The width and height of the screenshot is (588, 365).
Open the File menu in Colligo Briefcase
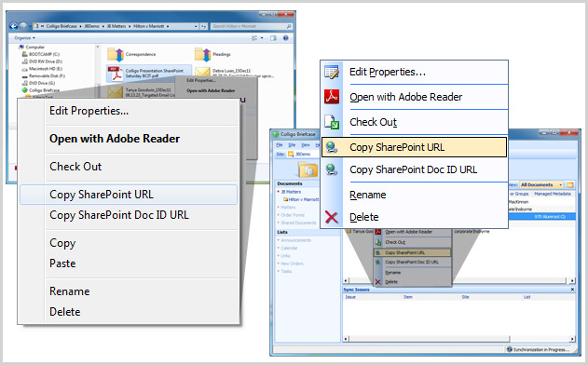tap(280, 145)
